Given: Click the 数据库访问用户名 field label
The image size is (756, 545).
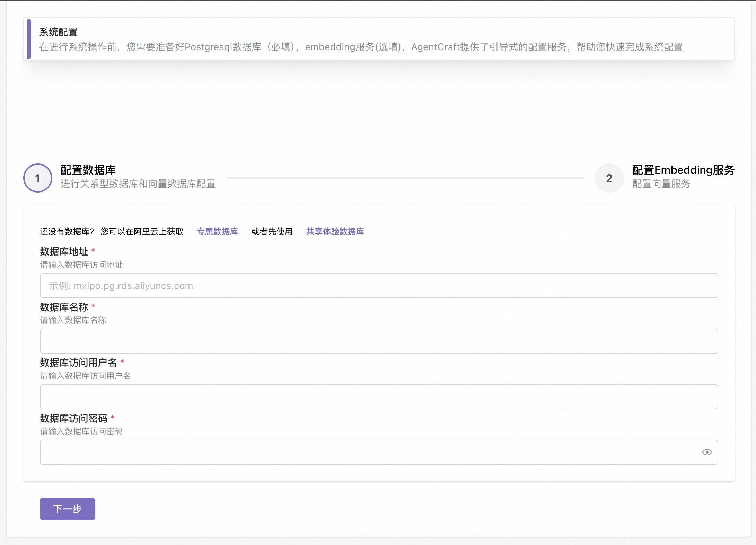Looking at the screenshot, I should point(78,363).
